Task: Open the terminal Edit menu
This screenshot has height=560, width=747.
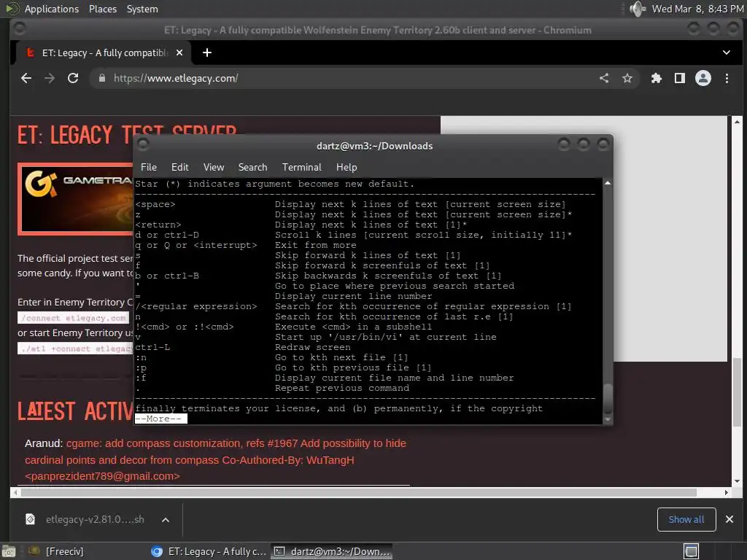Action: click(180, 167)
